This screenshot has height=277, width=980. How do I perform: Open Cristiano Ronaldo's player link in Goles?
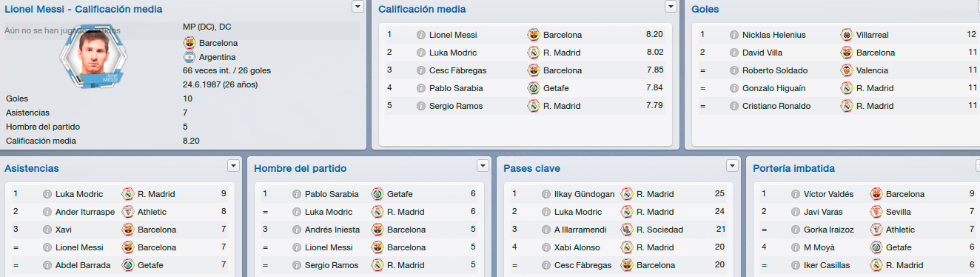776,106
